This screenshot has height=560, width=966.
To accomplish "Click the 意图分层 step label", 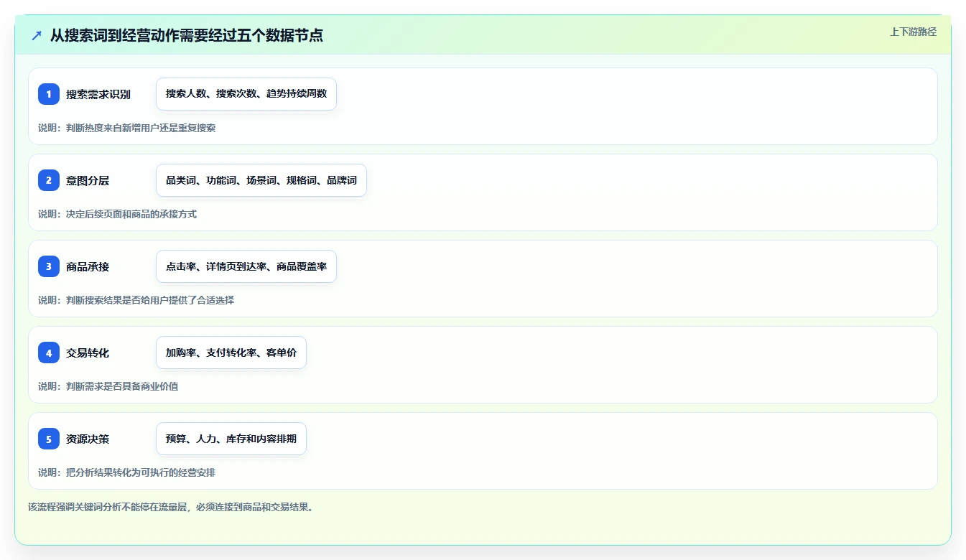I will (88, 180).
